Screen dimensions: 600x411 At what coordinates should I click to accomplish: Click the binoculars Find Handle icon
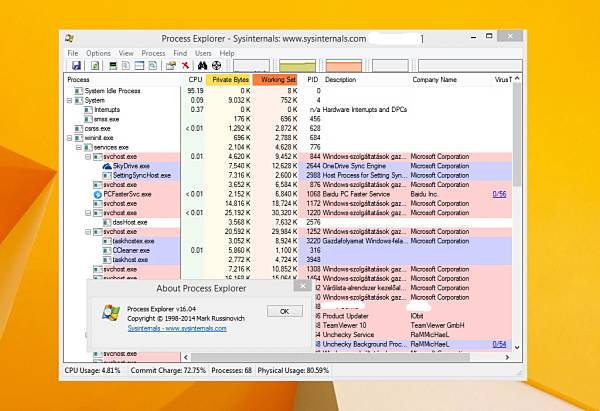202,65
